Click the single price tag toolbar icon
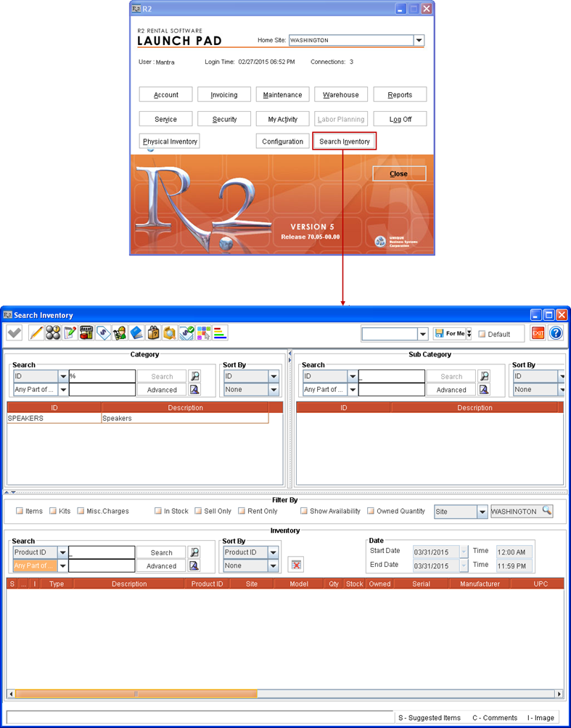The height and width of the screenshot is (728, 571). [x=103, y=333]
